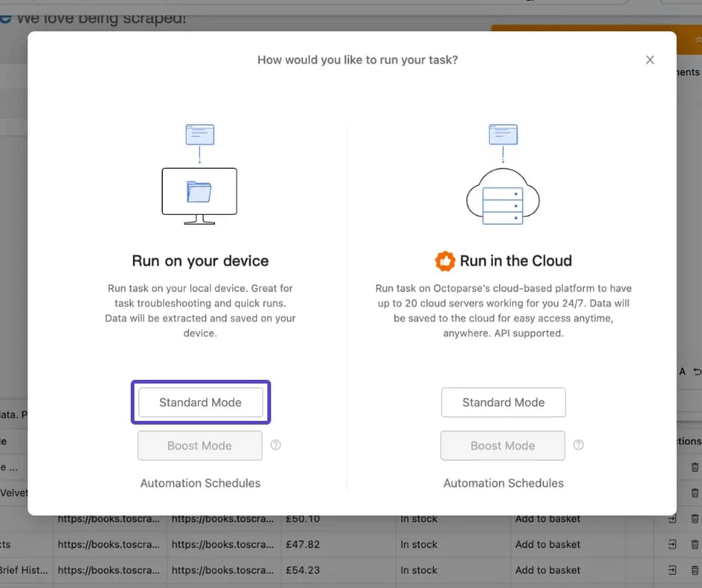Open Automation Schedules under Run in the Cloud
Image resolution: width=702 pixels, height=588 pixels.
(x=503, y=483)
